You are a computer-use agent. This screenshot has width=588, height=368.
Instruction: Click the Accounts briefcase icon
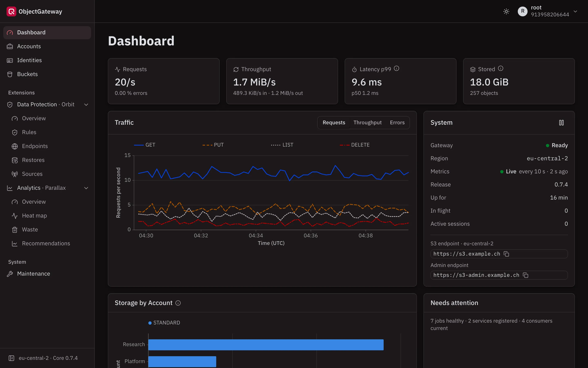click(10, 46)
